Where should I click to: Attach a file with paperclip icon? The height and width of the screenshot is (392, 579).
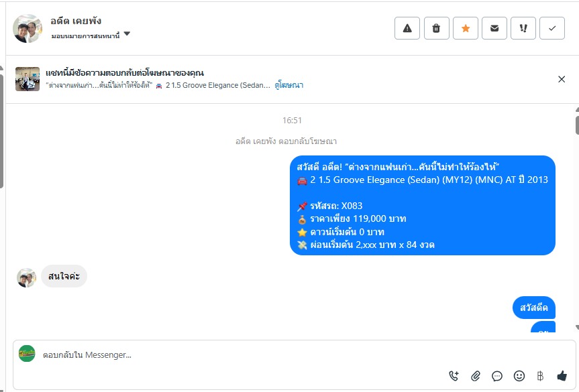pyautogui.click(x=476, y=376)
